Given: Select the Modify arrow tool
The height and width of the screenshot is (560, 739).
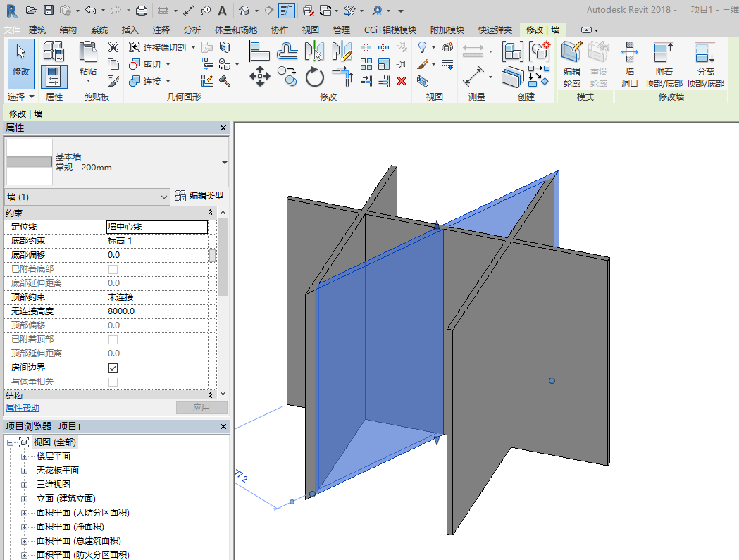Looking at the screenshot, I should click(21, 63).
